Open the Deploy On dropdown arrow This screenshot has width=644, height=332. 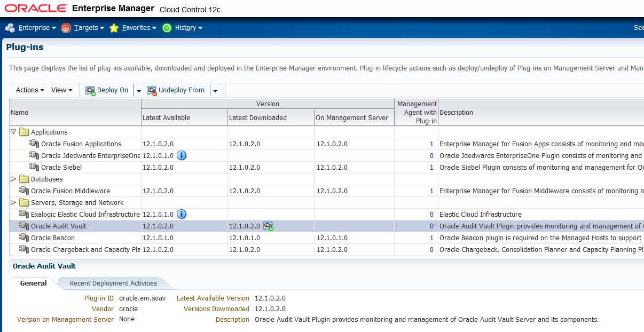(139, 91)
